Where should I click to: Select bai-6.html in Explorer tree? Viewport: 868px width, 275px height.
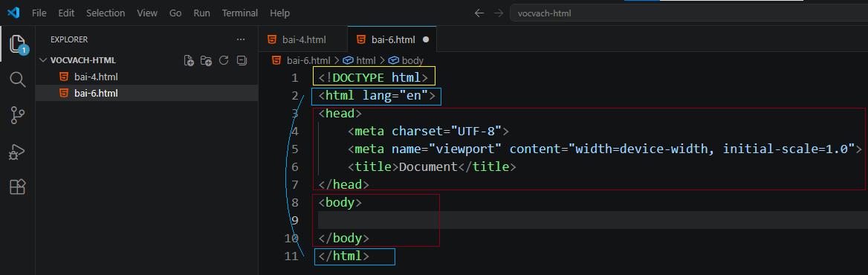tap(146, 93)
